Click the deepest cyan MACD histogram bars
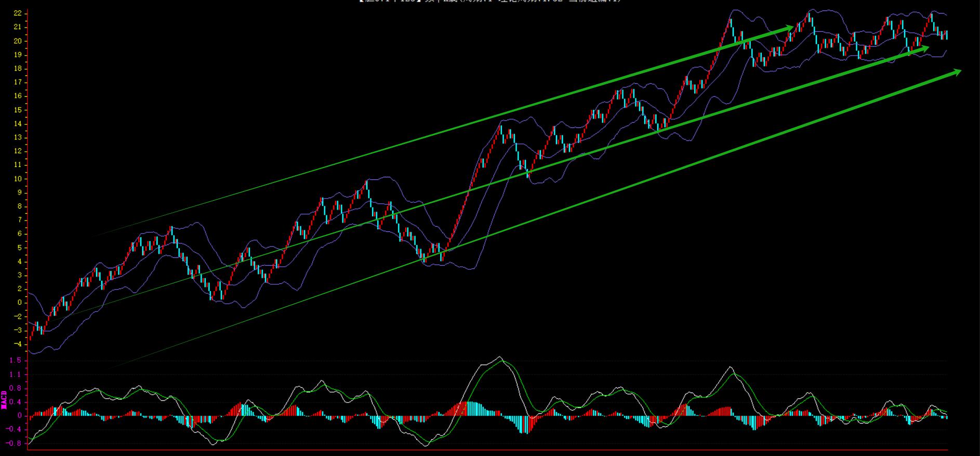980x456 pixels. pyautogui.click(x=526, y=426)
